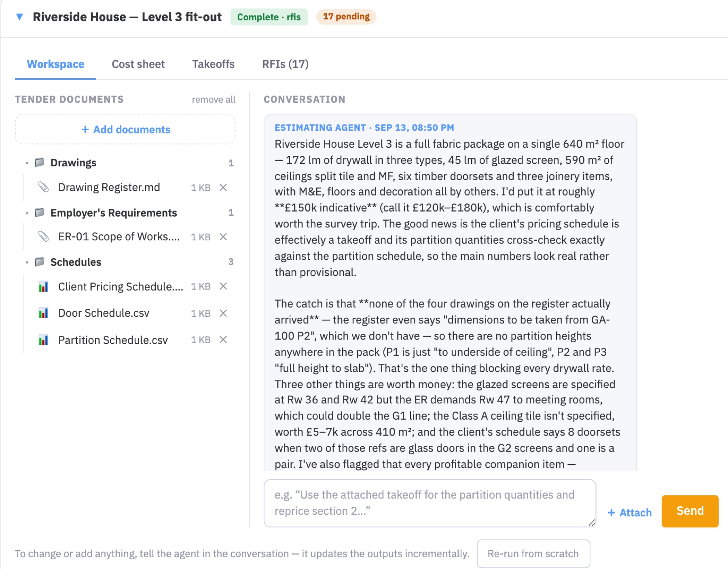This screenshot has height=569, width=728.
Task: Click the Schedules folder icon
Action: click(40, 262)
